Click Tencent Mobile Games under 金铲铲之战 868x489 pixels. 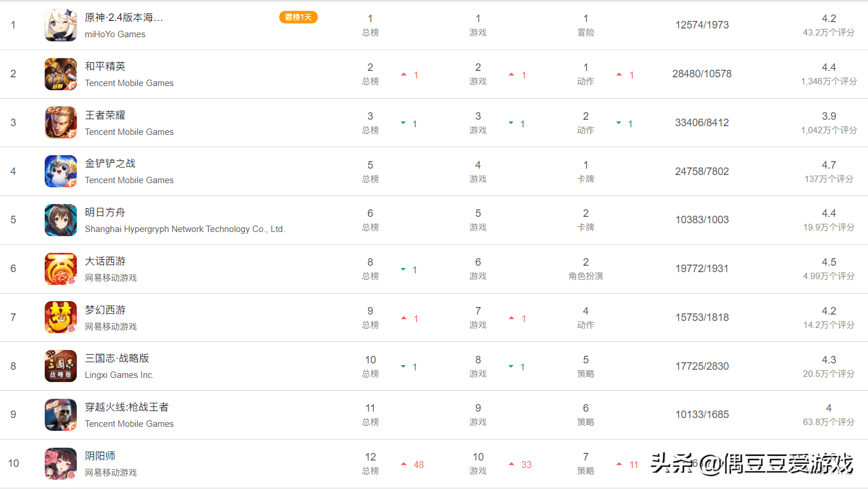[x=129, y=180]
